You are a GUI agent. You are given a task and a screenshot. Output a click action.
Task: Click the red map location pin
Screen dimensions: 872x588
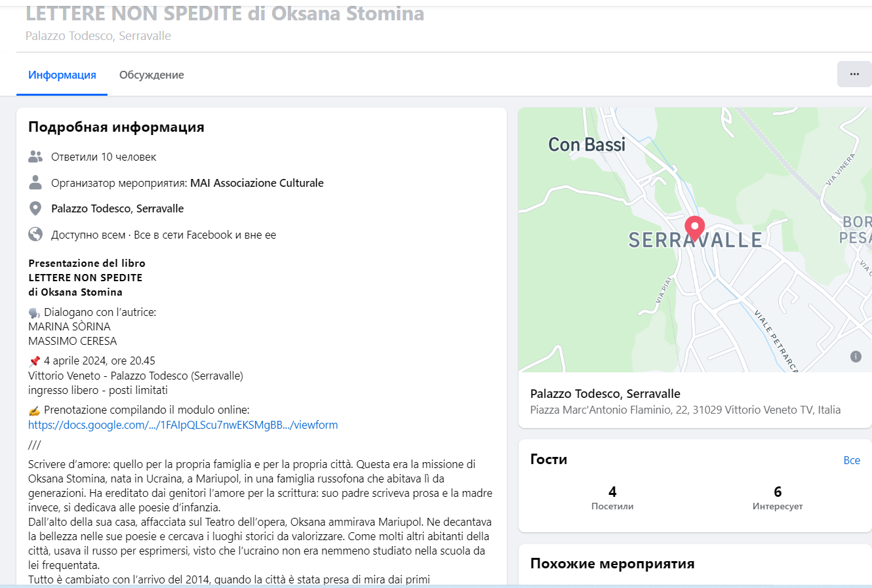pyautogui.click(x=695, y=229)
